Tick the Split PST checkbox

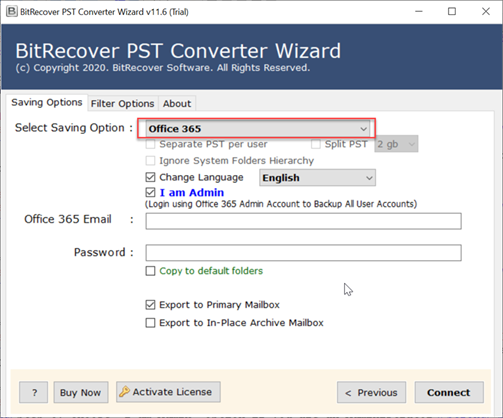[316, 144]
